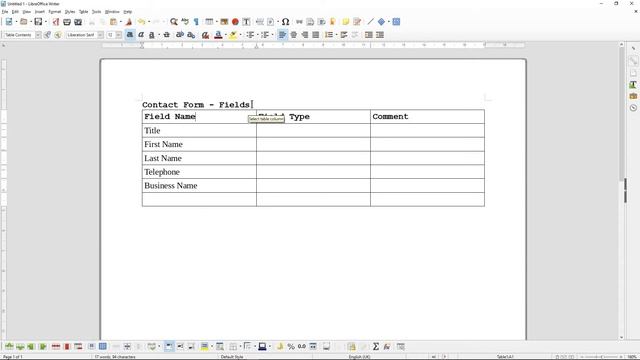Viewport: 640px width, 360px height.
Task: Open the Tools menu
Action: point(96,12)
